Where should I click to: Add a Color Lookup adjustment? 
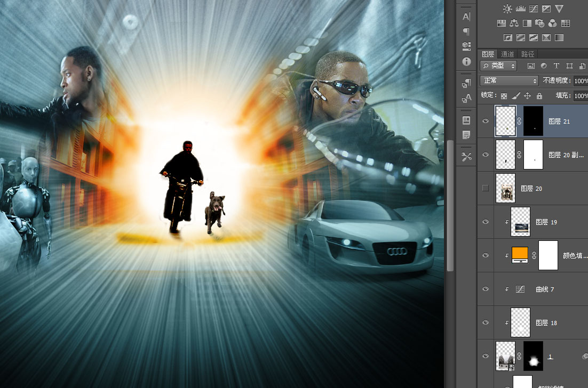click(x=566, y=23)
